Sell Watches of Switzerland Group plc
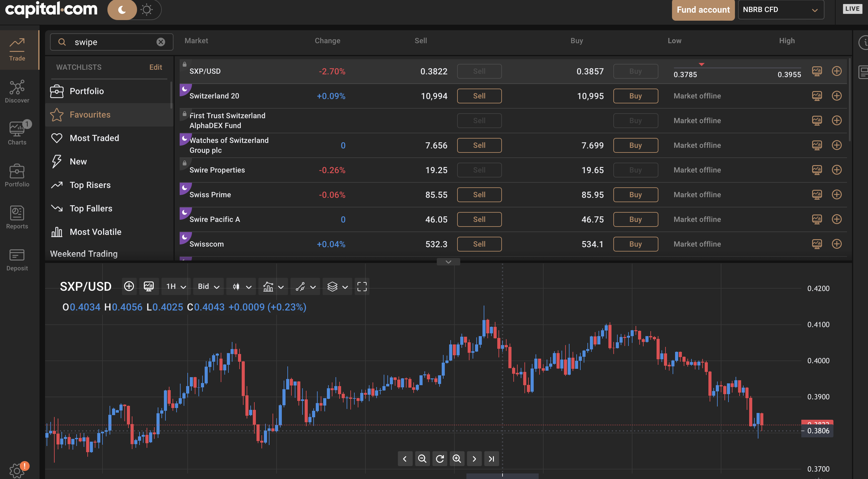The width and height of the screenshot is (868, 479). [x=479, y=145]
